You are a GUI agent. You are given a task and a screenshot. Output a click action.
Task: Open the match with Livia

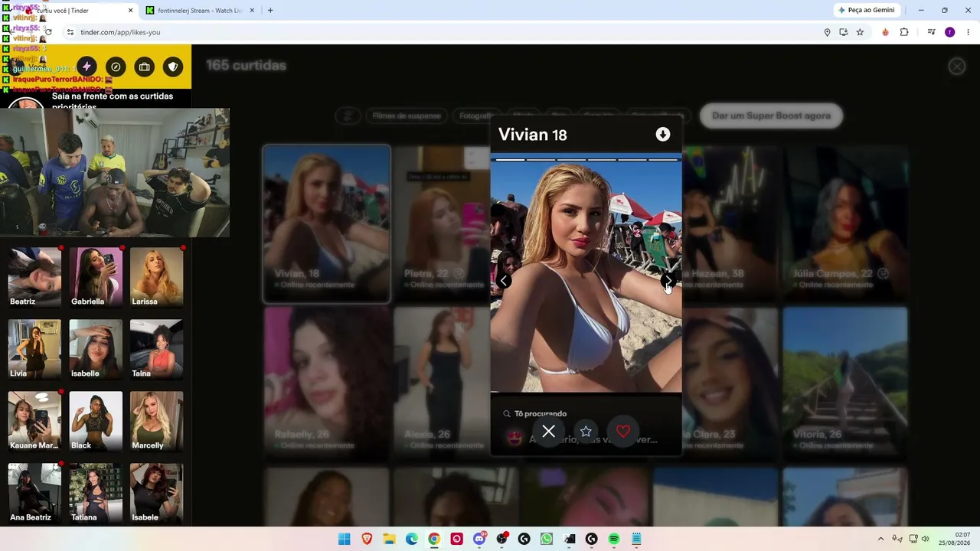34,349
